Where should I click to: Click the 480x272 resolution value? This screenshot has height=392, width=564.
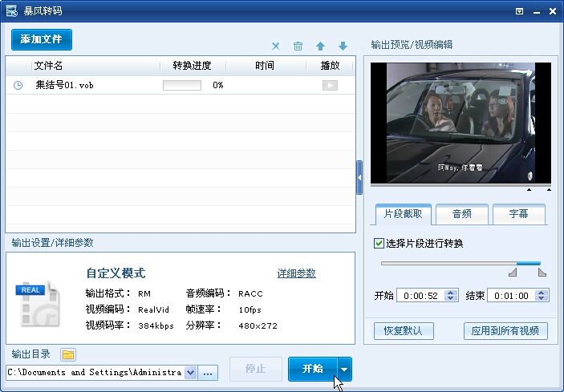[258, 326]
